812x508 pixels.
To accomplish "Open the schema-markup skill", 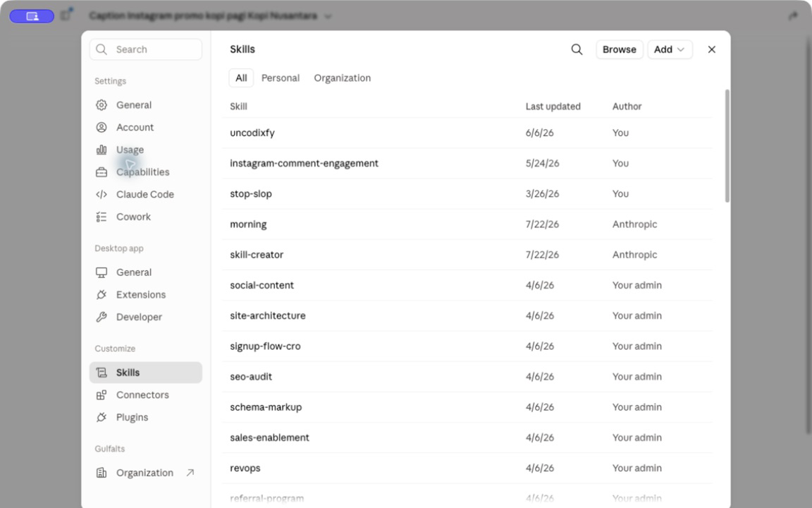I will pyautogui.click(x=467, y=407).
